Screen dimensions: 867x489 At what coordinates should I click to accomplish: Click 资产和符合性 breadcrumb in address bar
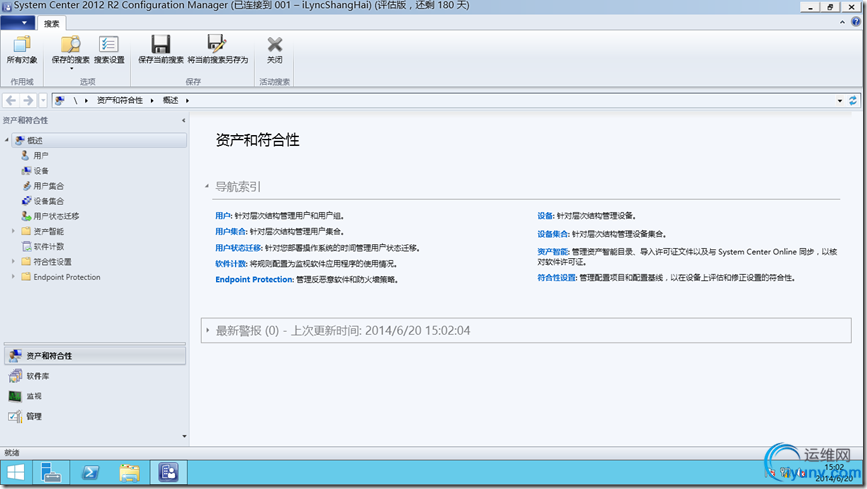coord(119,100)
